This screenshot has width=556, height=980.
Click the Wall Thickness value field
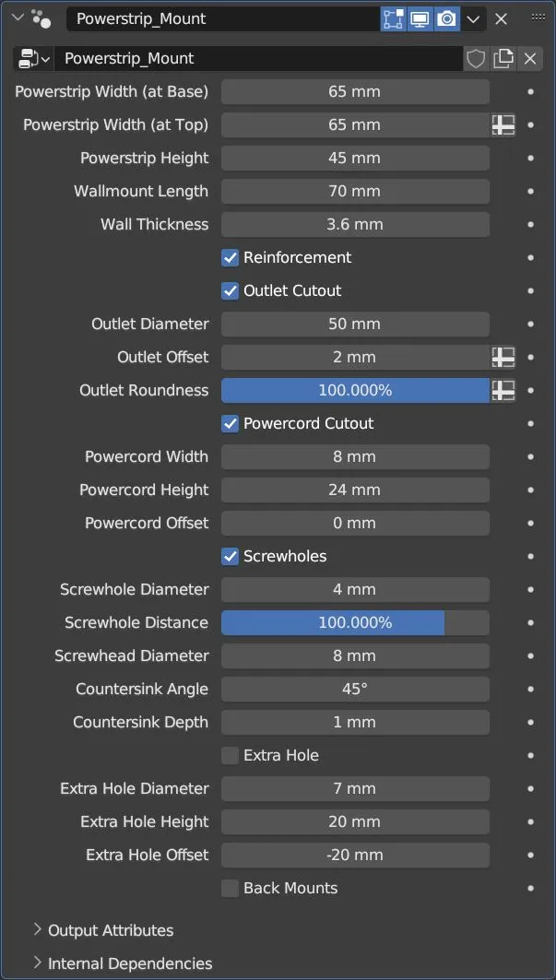point(355,225)
